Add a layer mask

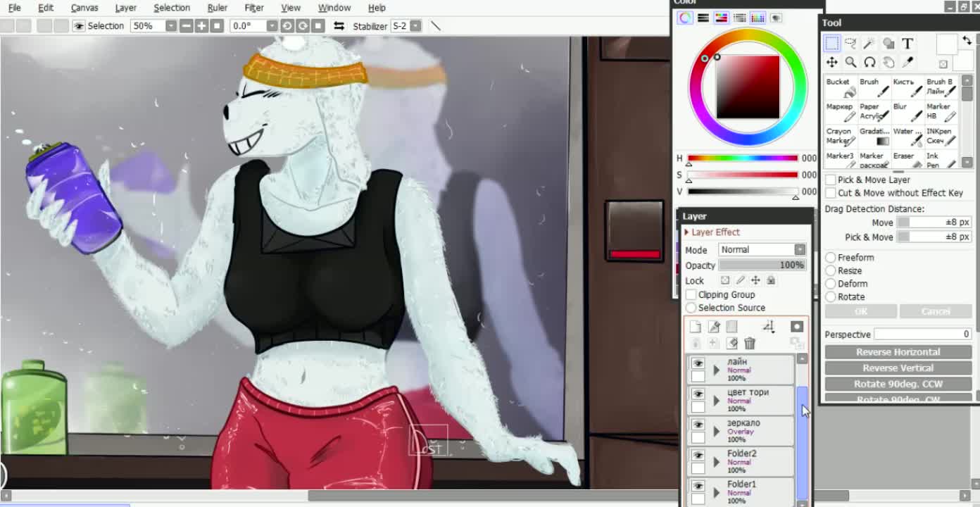click(797, 327)
